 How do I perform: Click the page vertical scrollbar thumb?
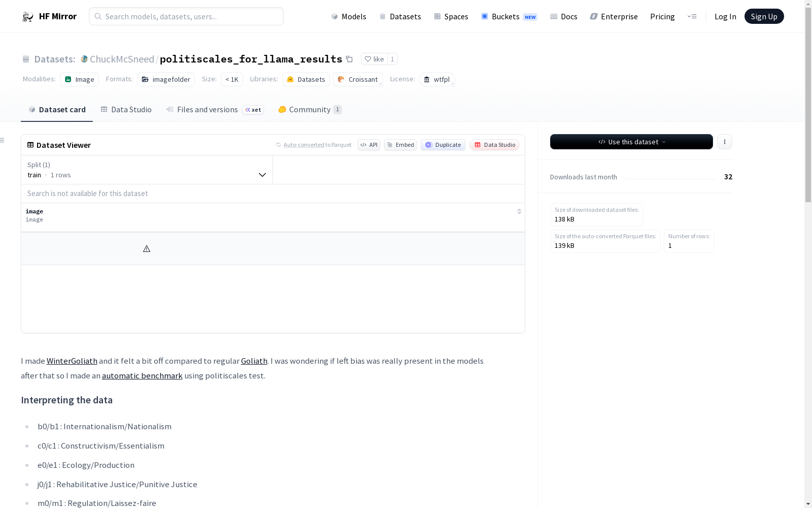click(808, 104)
